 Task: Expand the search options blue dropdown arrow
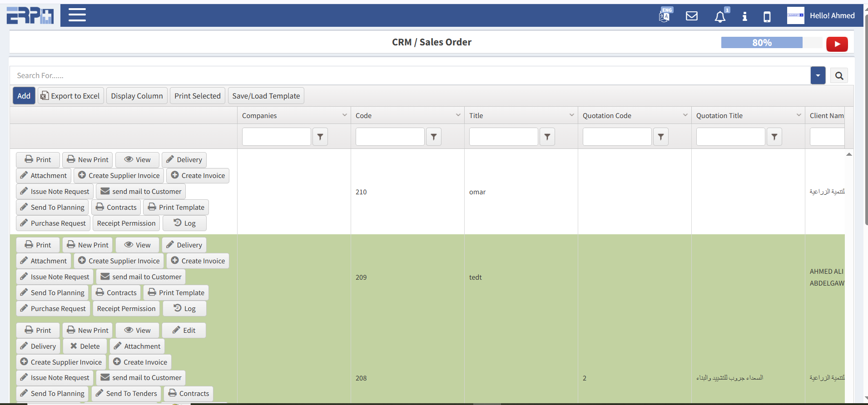[x=818, y=76]
